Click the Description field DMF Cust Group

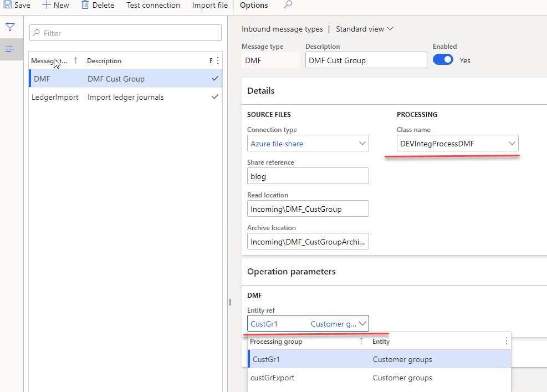pos(366,60)
